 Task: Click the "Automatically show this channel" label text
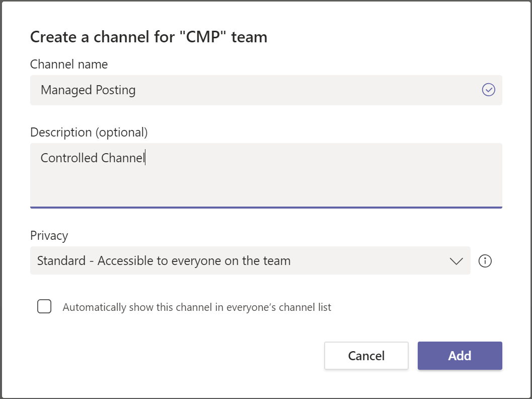[x=197, y=307]
